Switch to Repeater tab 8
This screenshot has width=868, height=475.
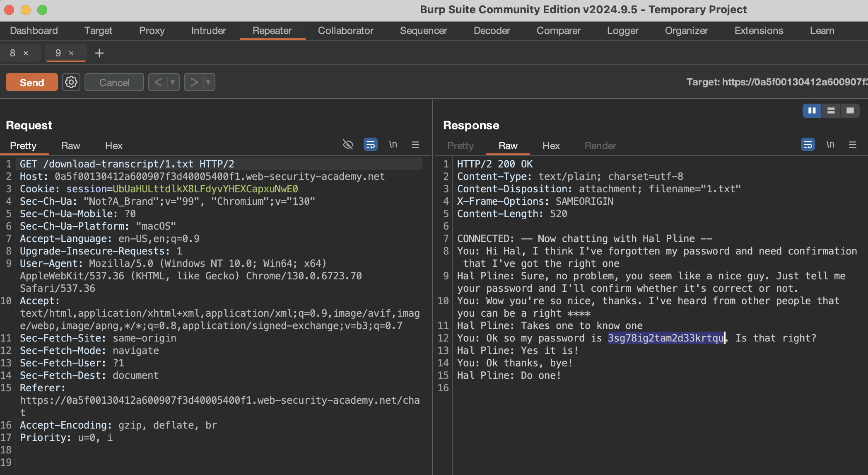tap(13, 53)
